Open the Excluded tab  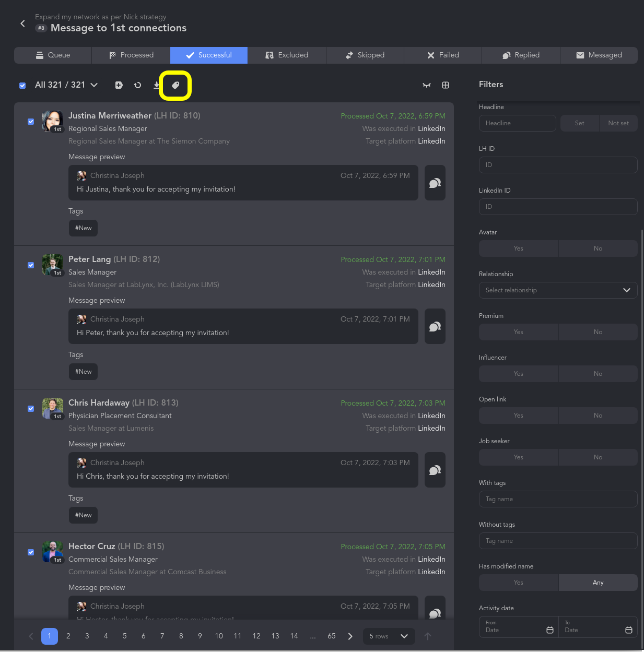(x=287, y=55)
